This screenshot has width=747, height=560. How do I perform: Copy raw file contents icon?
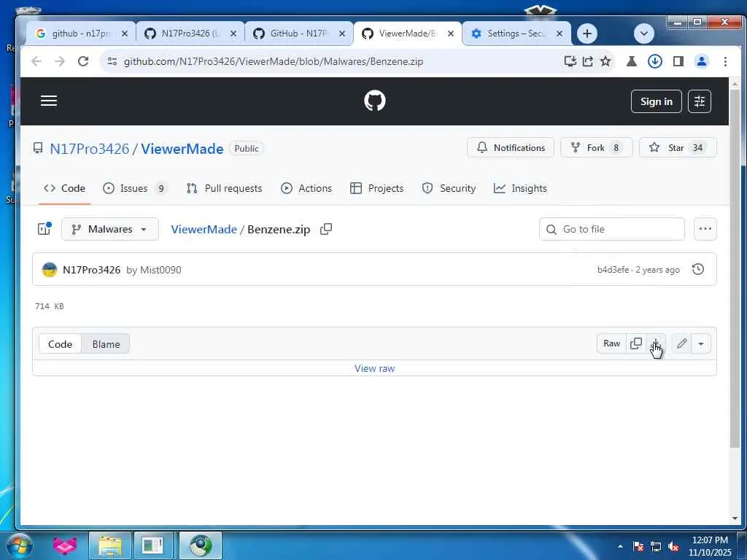[636, 343]
